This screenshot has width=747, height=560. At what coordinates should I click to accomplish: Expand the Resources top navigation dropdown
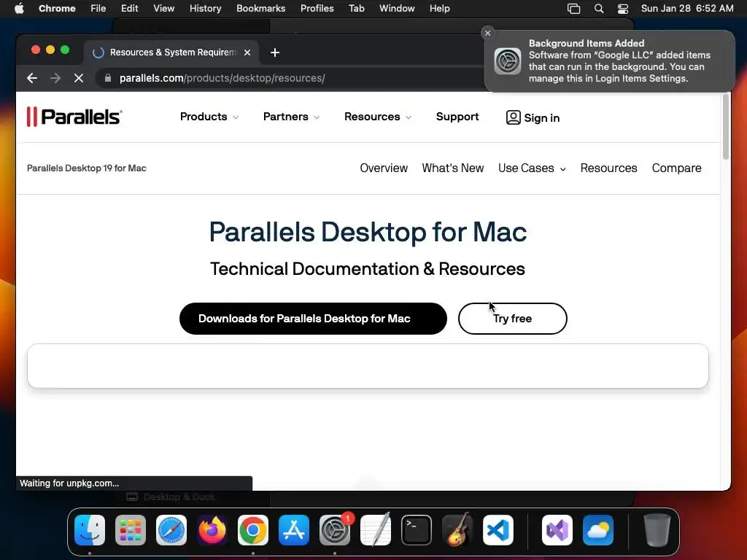[378, 117]
